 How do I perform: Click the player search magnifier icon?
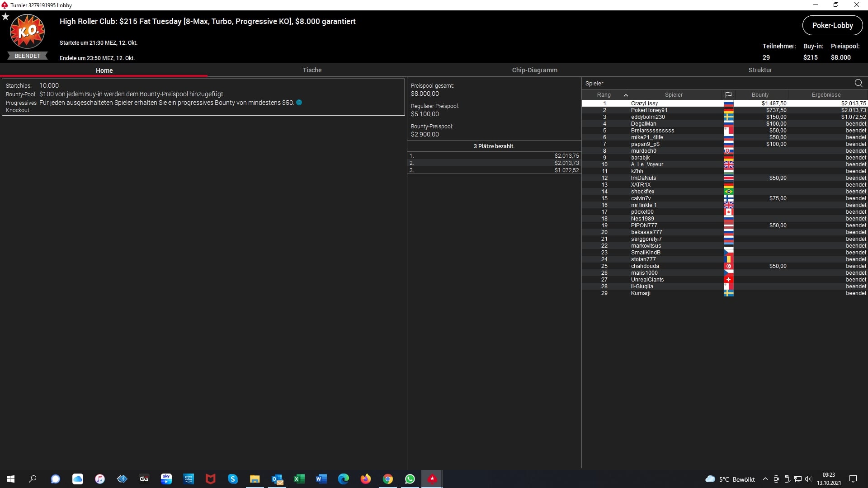point(858,83)
